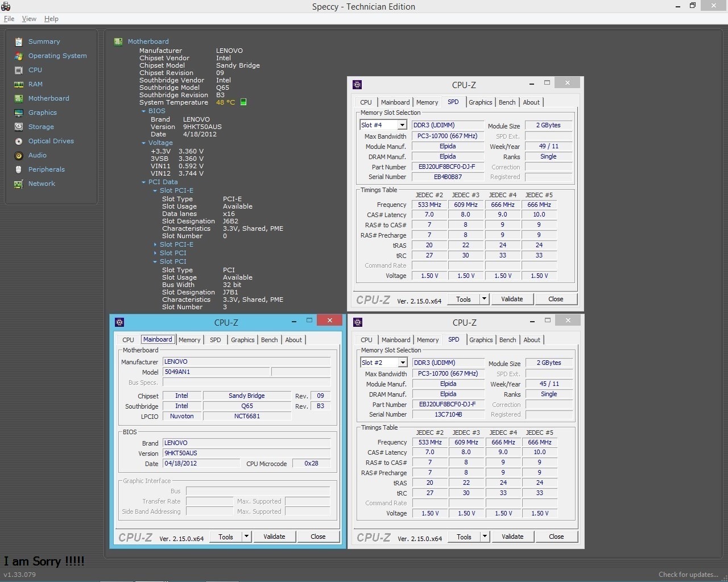Switch to Memory tab in Slot #4 CPU-Z window

click(427, 102)
